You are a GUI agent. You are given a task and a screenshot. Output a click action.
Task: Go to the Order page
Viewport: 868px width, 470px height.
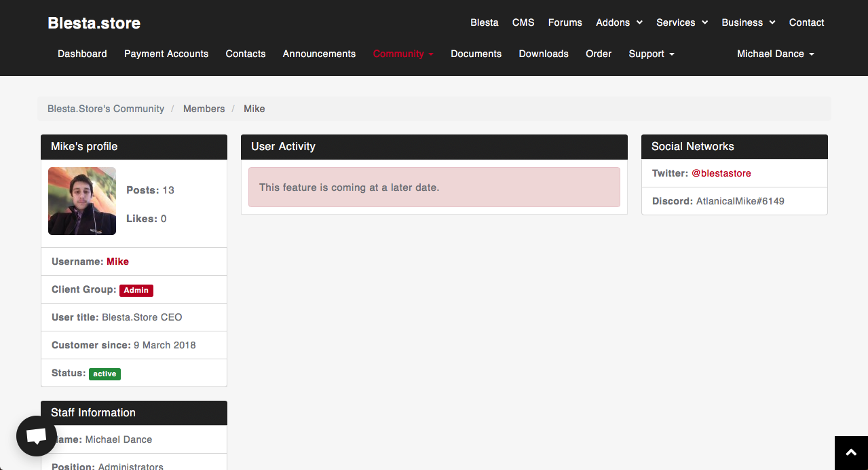click(x=599, y=54)
